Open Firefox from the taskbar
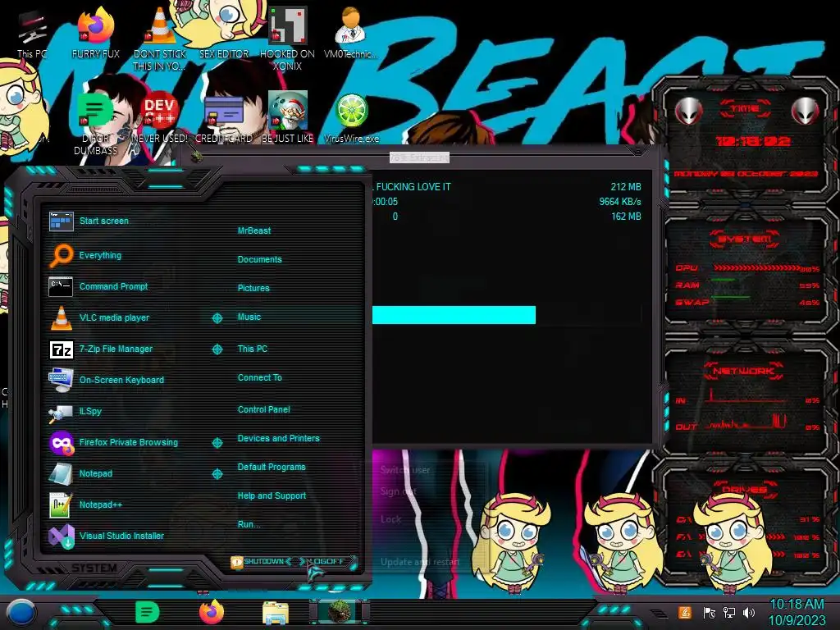The width and height of the screenshot is (840, 630). 212,612
